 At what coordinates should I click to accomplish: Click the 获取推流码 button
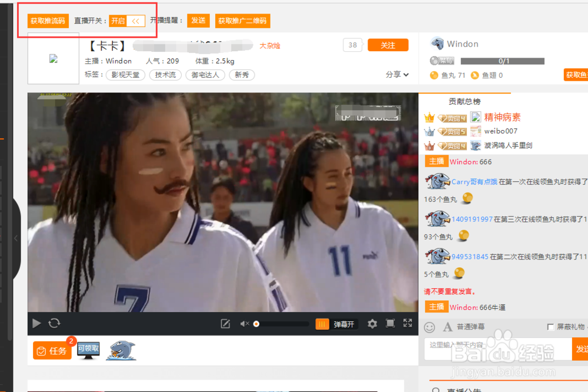(x=48, y=21)
